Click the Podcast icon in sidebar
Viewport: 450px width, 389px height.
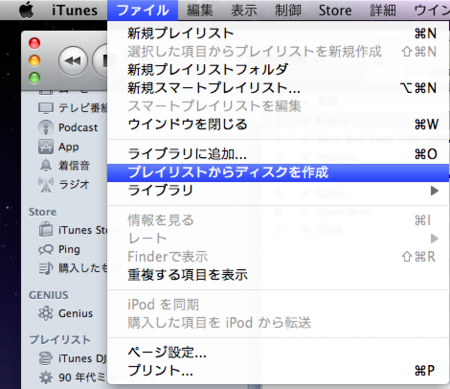coord(46,127)
